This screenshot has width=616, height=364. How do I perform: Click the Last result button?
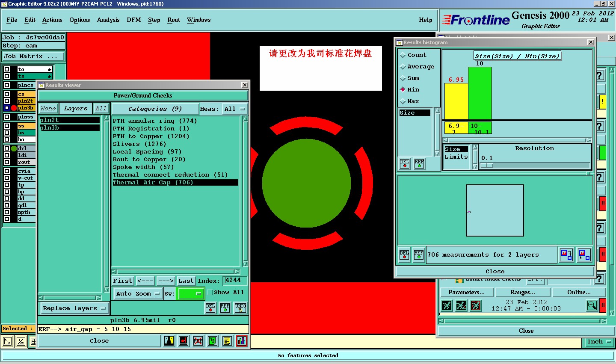tap(186, 281)
